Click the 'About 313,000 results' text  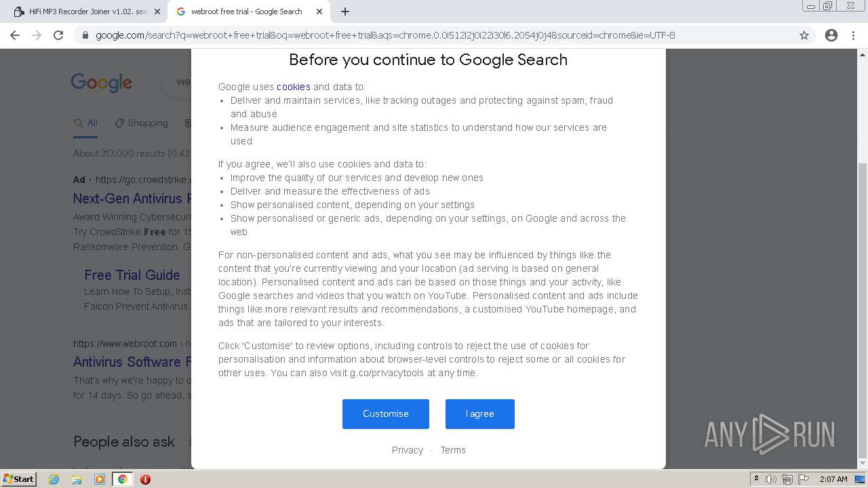point(132,153)
